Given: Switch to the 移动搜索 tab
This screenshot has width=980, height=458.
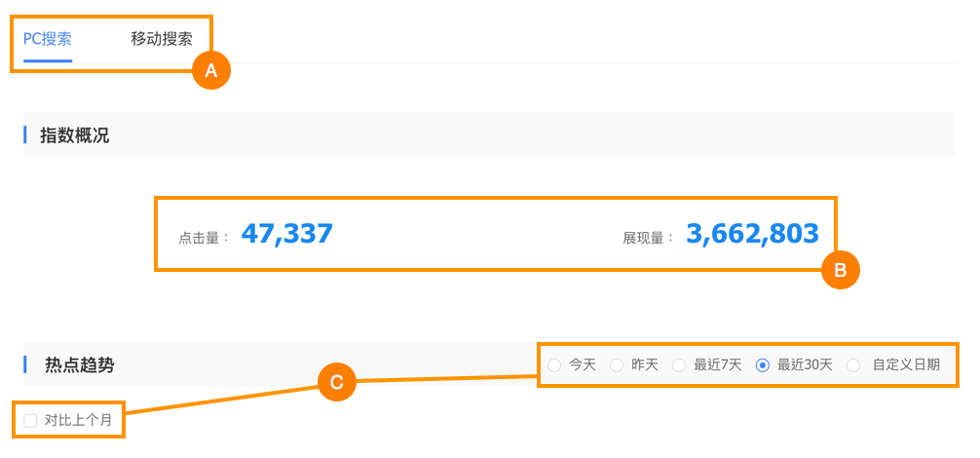Looking at the screenshot, I should click(x=162, y=40).
